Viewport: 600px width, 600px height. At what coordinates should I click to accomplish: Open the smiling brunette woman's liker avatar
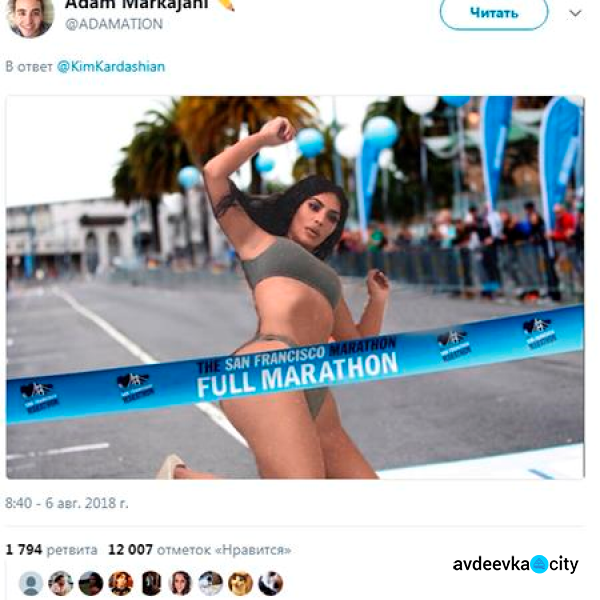[x=180, y=583]
